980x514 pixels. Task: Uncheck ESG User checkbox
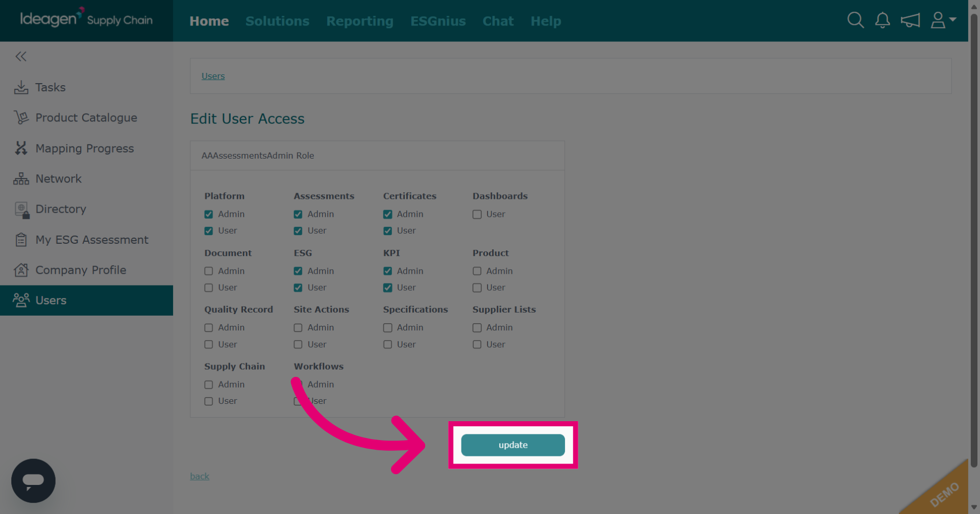point(298,288)
